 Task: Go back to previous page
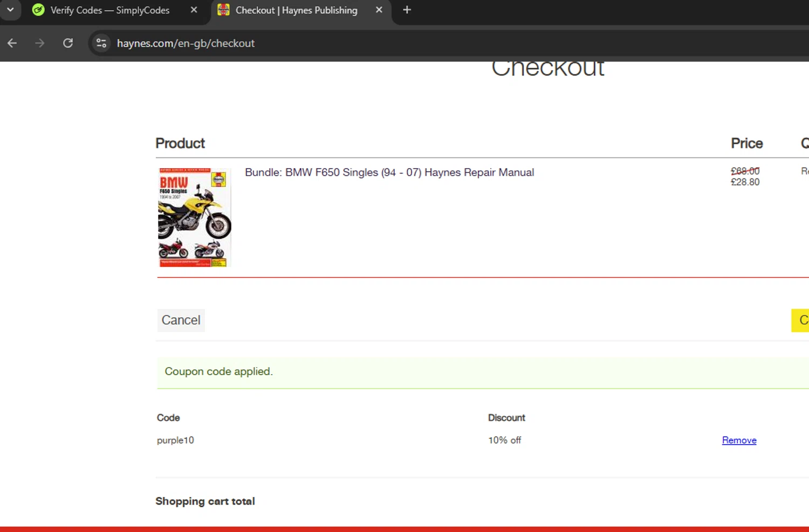12,43
